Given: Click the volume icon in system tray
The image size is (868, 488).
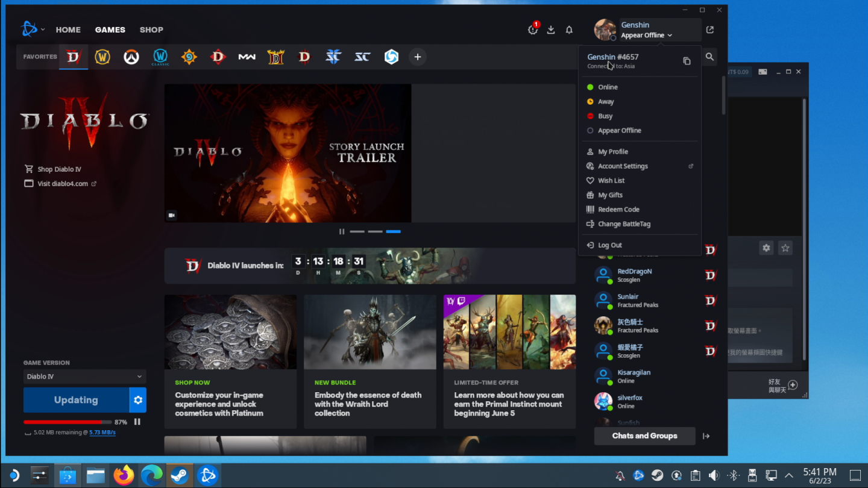Looking at the screenshot, I should point(714,475).
